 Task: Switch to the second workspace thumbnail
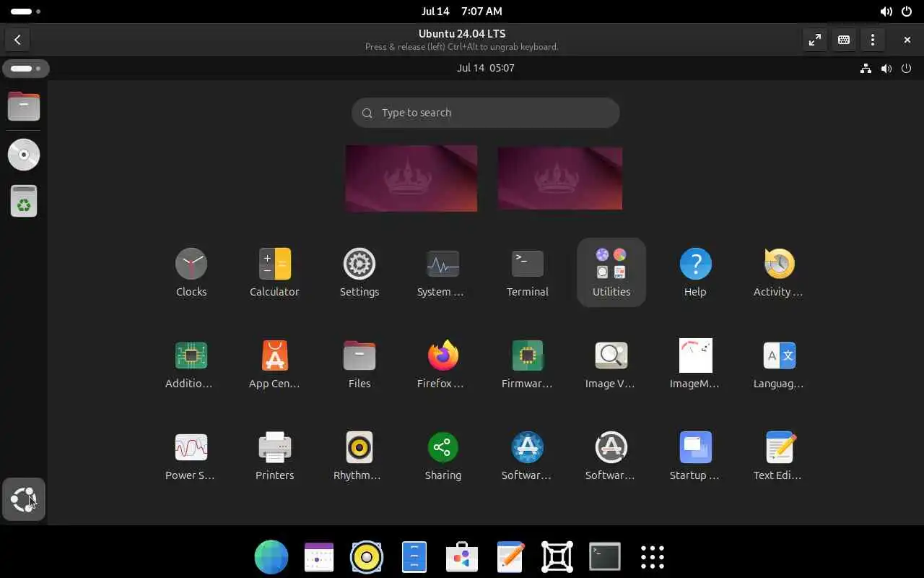pos(560,178)
